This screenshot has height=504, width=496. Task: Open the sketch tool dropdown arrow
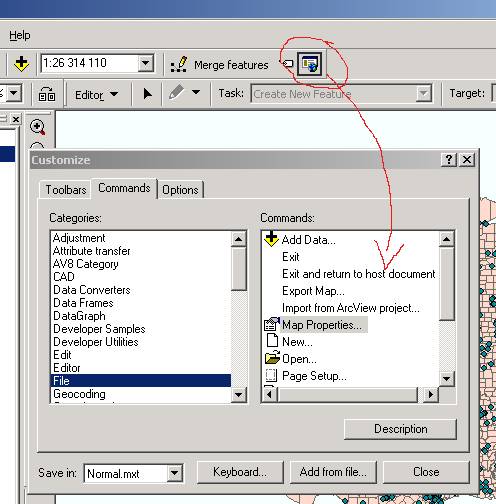pos(196,92)
